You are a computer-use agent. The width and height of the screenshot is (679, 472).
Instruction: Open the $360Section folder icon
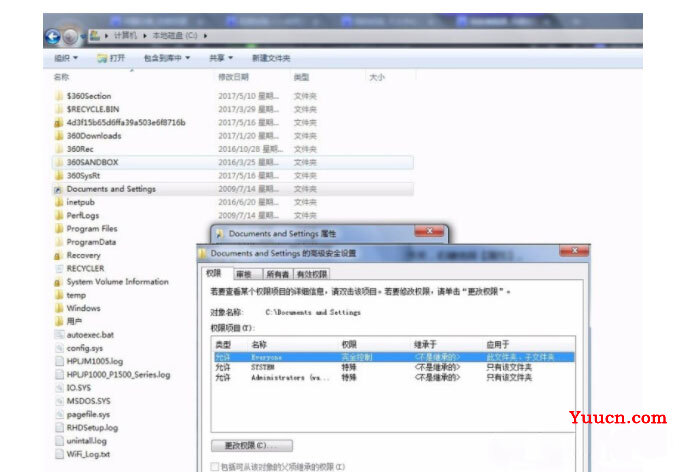pos(59,96)
